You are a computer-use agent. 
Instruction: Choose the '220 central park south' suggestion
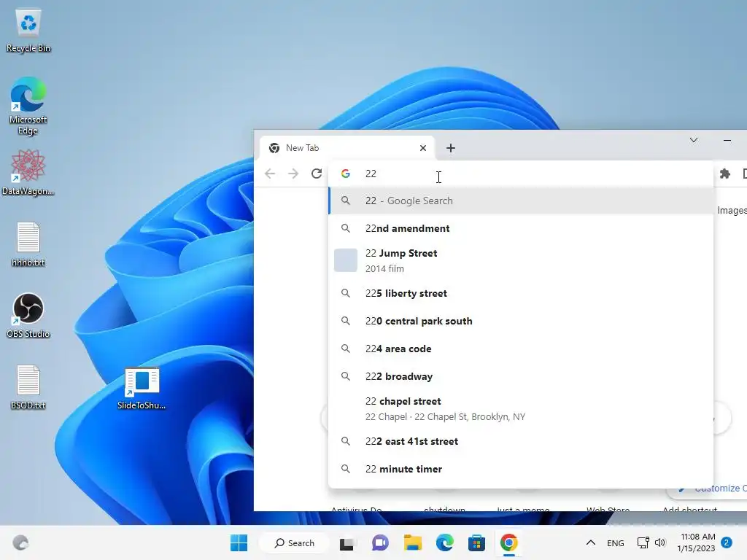pos(521,321)
